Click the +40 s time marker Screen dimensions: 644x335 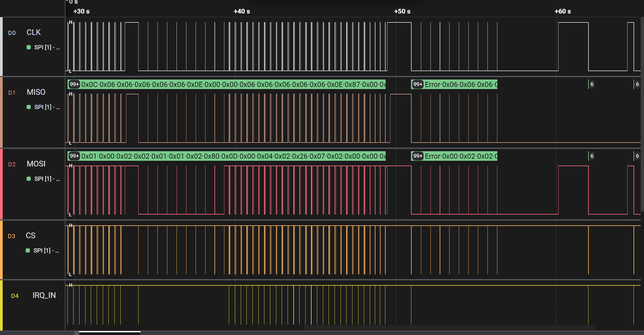(x=242, y=11)
